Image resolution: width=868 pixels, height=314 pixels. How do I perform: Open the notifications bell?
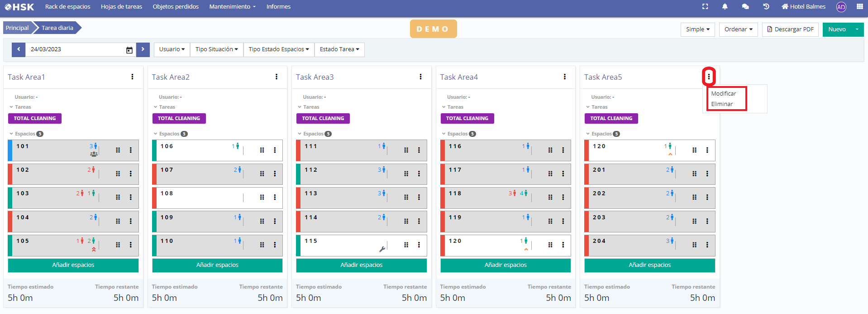click(x=725, y=6)
